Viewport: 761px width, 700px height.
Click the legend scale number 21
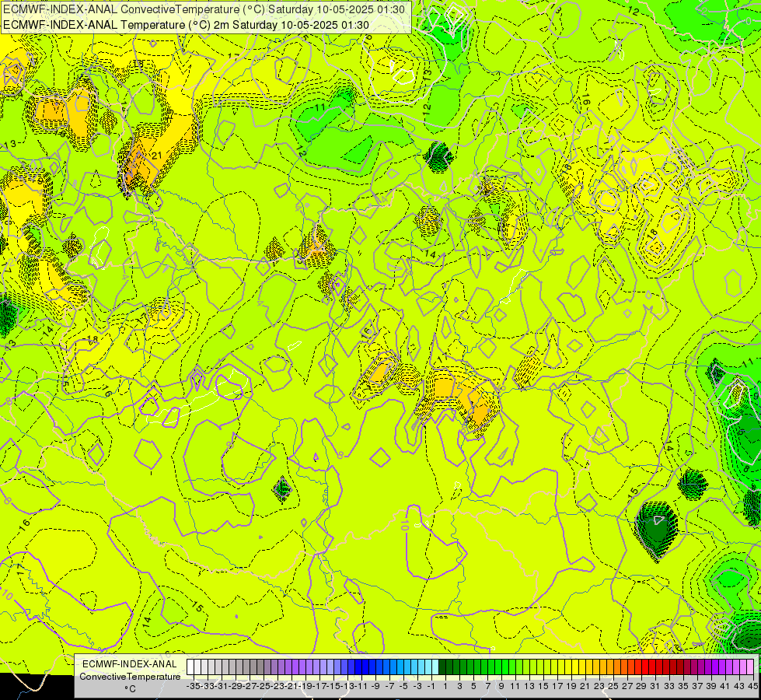[x=585, y=686]
